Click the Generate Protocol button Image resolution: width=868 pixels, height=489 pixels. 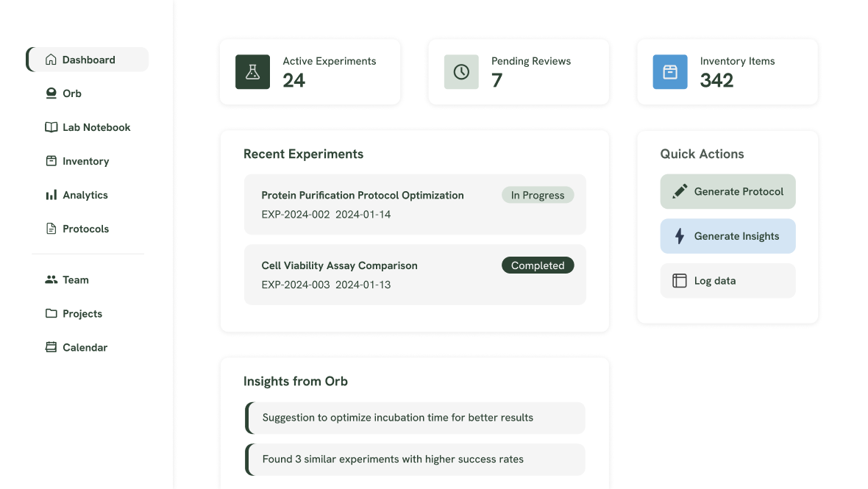point(728,191)
